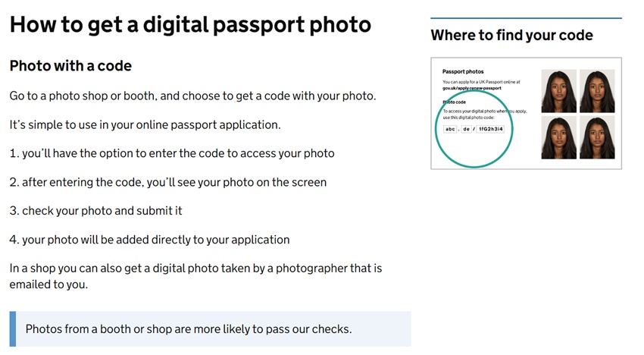Click the blue inset text about booth photos
Screen dimensions: 644x355
(x=211, y=329)
